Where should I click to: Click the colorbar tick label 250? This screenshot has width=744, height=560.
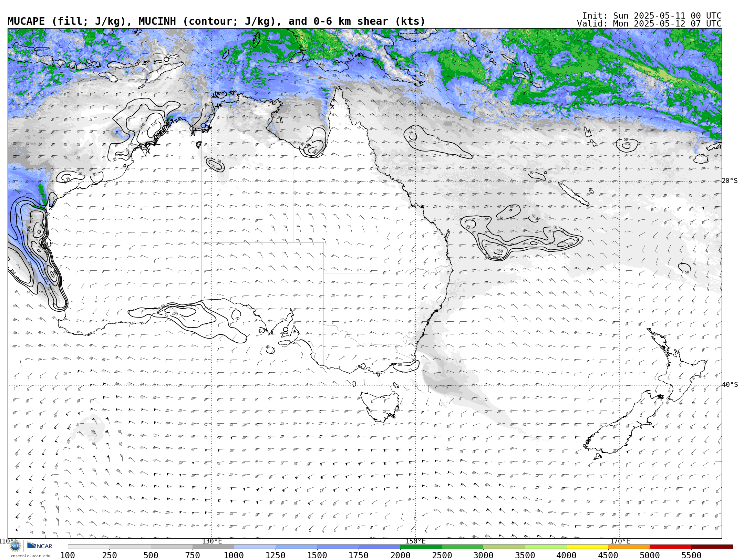pyautogui.click(x=110, y=556)
